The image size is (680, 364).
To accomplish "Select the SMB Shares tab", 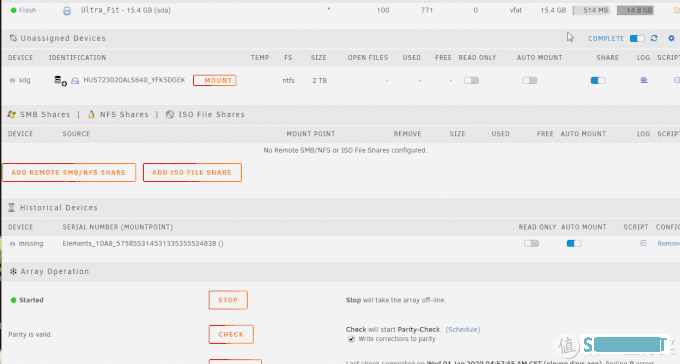I will [45, 115].
